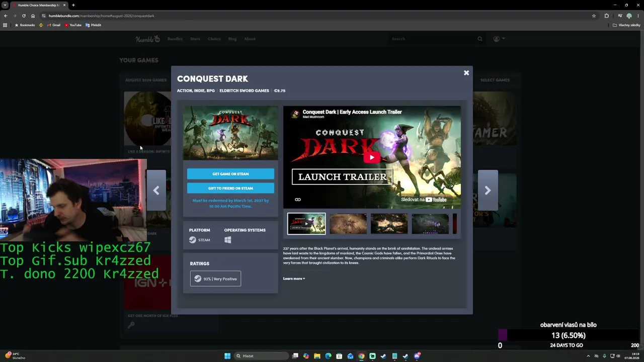Open Všechny záložky folder
Screen dimensions: 644x362
point(626,25)
